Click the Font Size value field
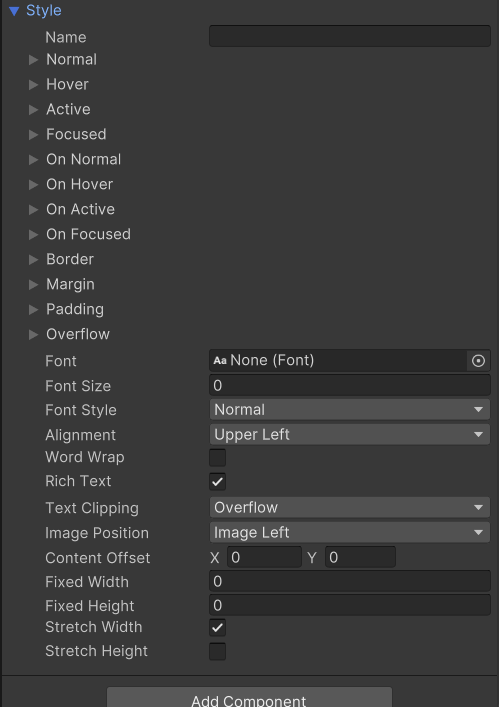499x707 pixels. (350, 386)
